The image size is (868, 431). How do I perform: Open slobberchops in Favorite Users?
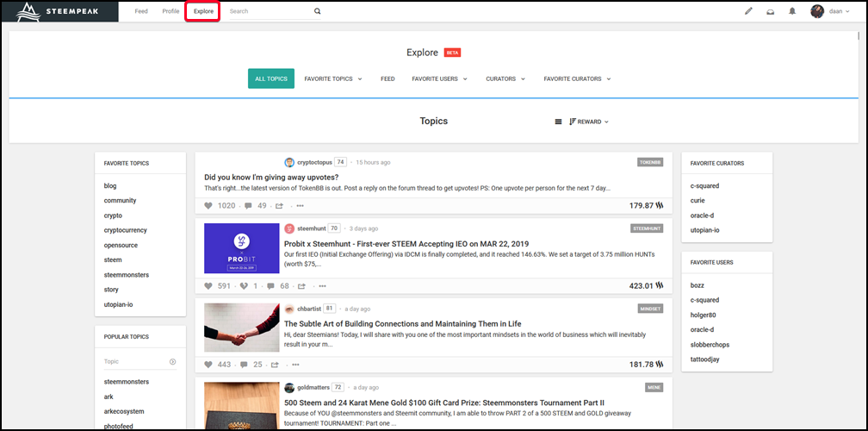pyautogui.click(x=710, y=345)
